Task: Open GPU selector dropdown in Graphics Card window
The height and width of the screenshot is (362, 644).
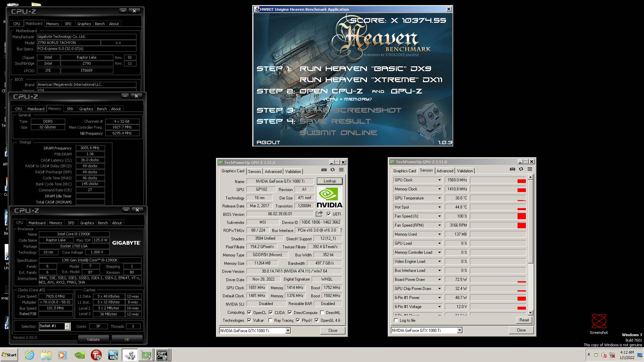Action: point(288,330)
